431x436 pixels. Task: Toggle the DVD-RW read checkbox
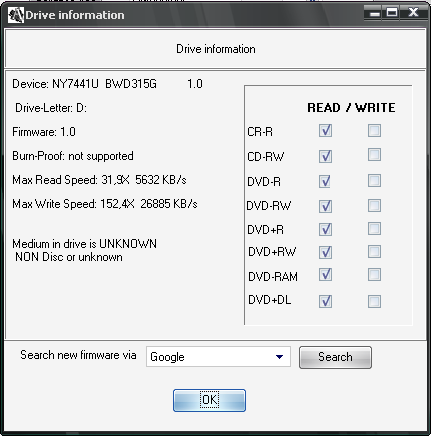click(x=325, y=206)
